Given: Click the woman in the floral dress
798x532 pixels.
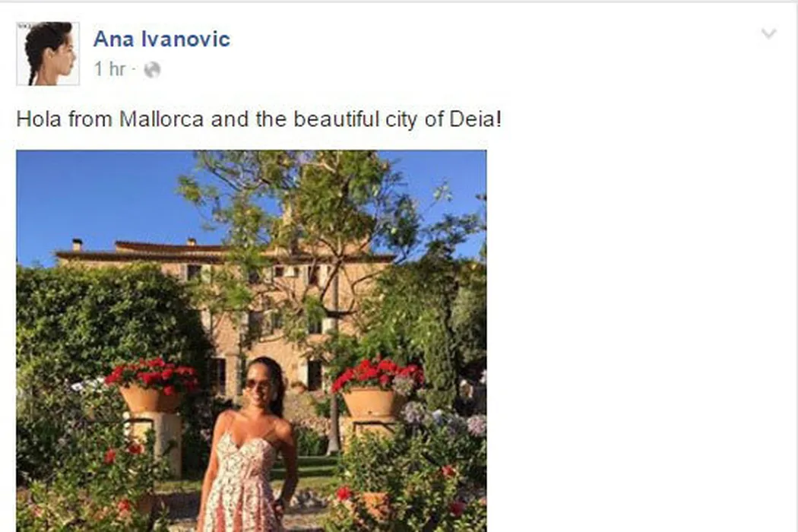Looking at the screenshot, I should (249, 445).
